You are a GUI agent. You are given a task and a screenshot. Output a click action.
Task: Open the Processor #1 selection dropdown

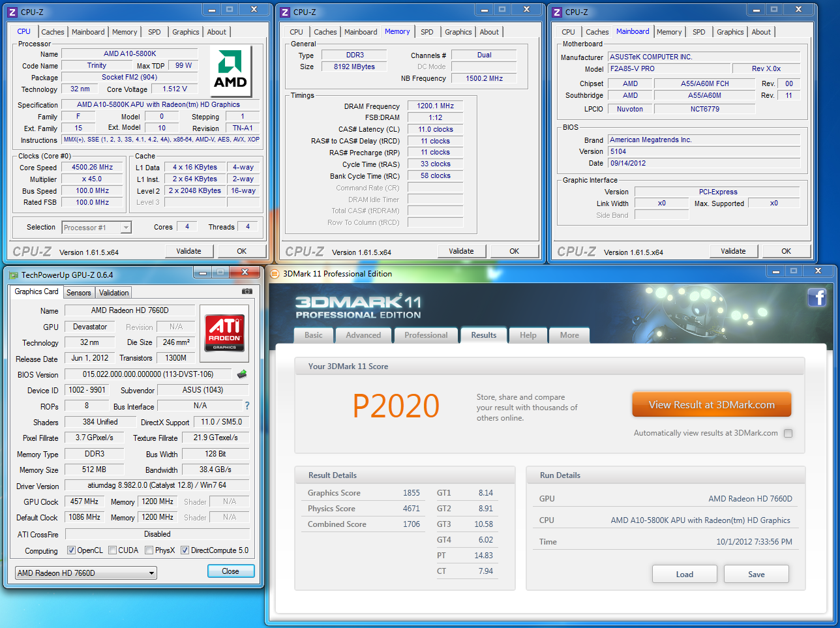pyautogui.click(x=97, y=228)
